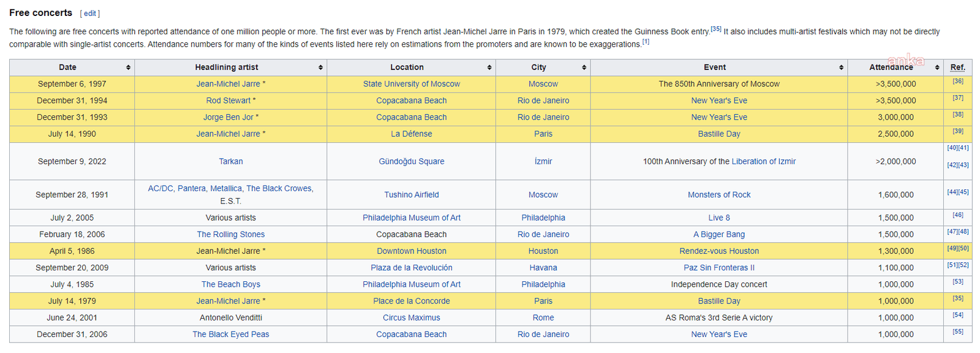The width and height of the screenshot is (980, 353).
Task: Open The Beach Boys artist link
Action: tap(231, 284)
